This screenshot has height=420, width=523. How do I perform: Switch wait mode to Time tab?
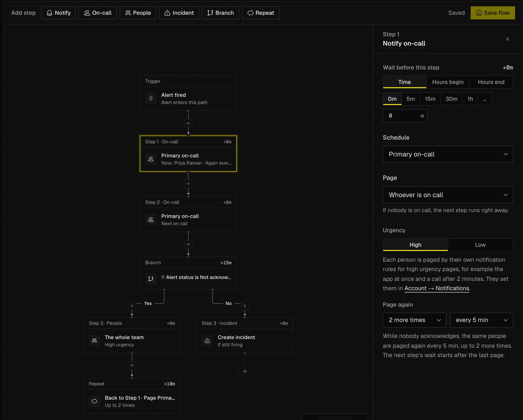click(405, 82)
